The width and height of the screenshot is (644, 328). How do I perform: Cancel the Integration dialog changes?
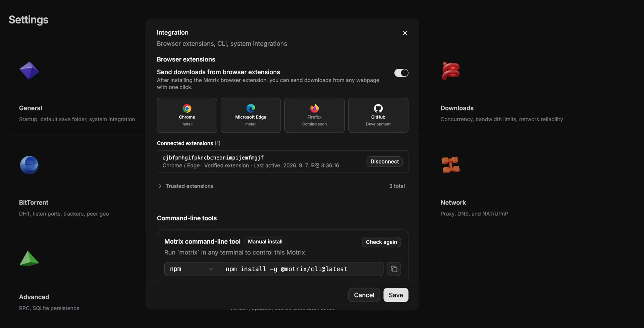pyautogui.click(x=364, y=295)
